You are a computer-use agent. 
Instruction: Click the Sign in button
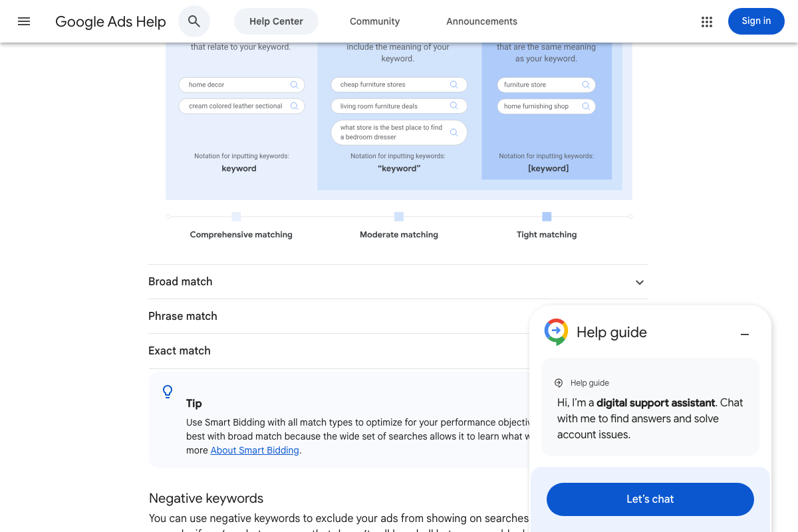click(756, 21)
